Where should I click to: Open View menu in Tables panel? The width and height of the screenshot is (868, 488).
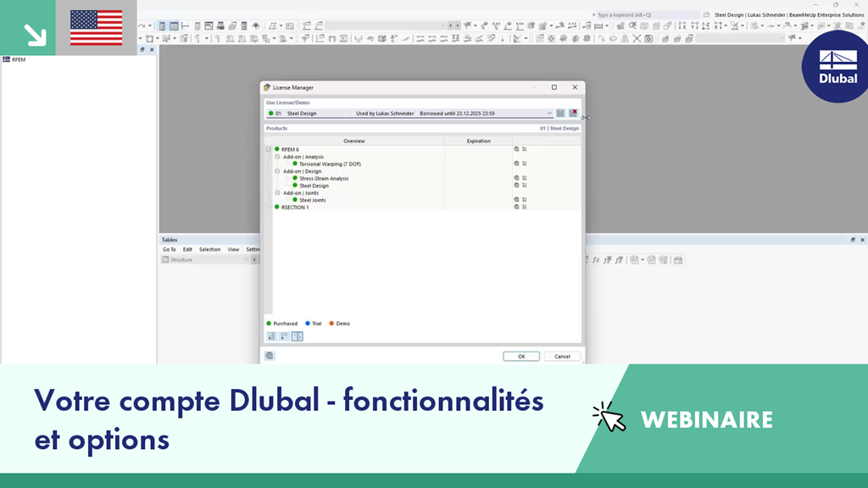click(234, 250)
